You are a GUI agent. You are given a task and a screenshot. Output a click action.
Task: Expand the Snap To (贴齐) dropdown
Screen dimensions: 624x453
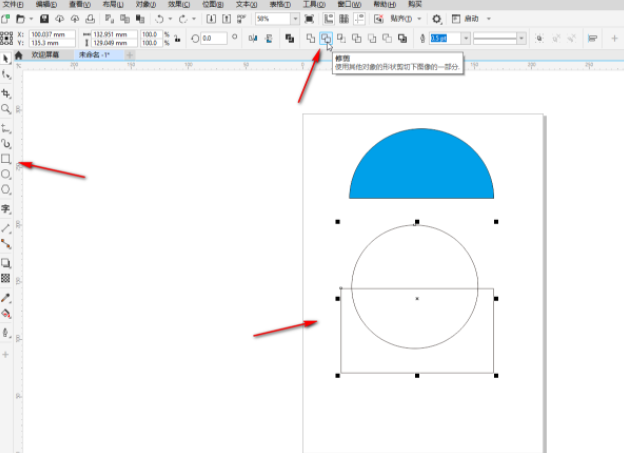[x=418, y=19]
